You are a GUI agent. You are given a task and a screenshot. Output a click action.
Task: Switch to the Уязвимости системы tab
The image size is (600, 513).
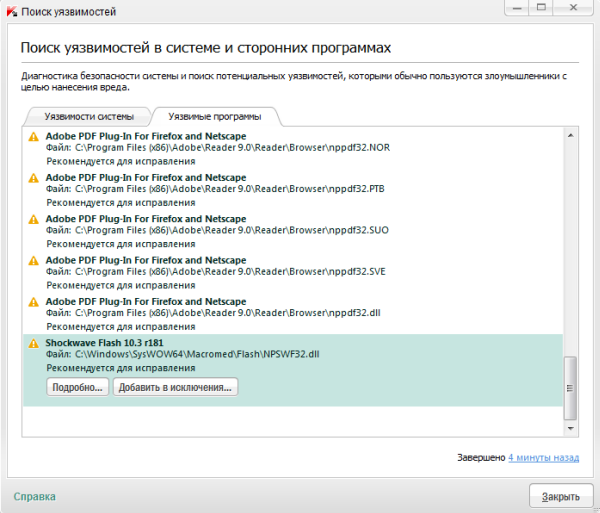tap(89, 116)
